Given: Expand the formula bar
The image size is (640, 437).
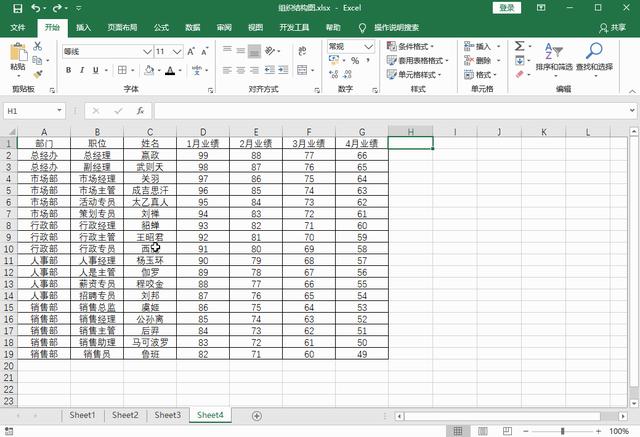Looking at the screenshot, I should click(x=632, y=111).
